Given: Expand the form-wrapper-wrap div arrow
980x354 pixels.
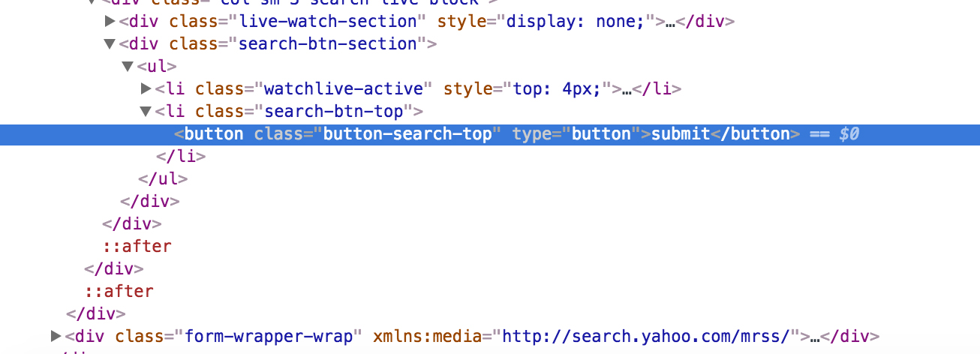Looking at the screenshot, I should click(56, 336).
